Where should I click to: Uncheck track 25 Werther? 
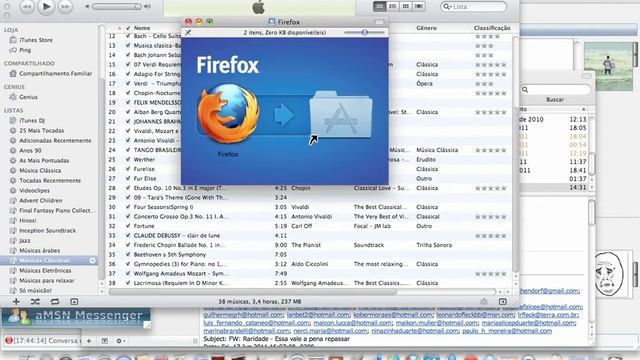pos(128,160)
